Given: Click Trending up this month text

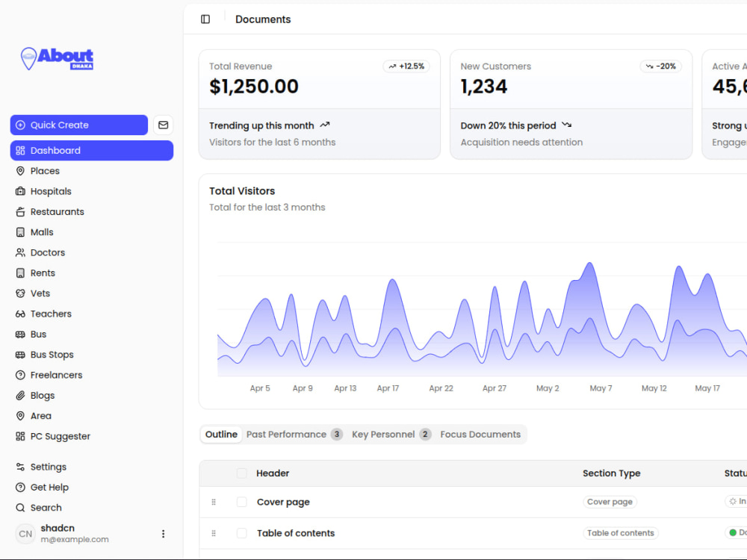Looking at the screenshot, I should pyautogui.click(x=261, y=125).
